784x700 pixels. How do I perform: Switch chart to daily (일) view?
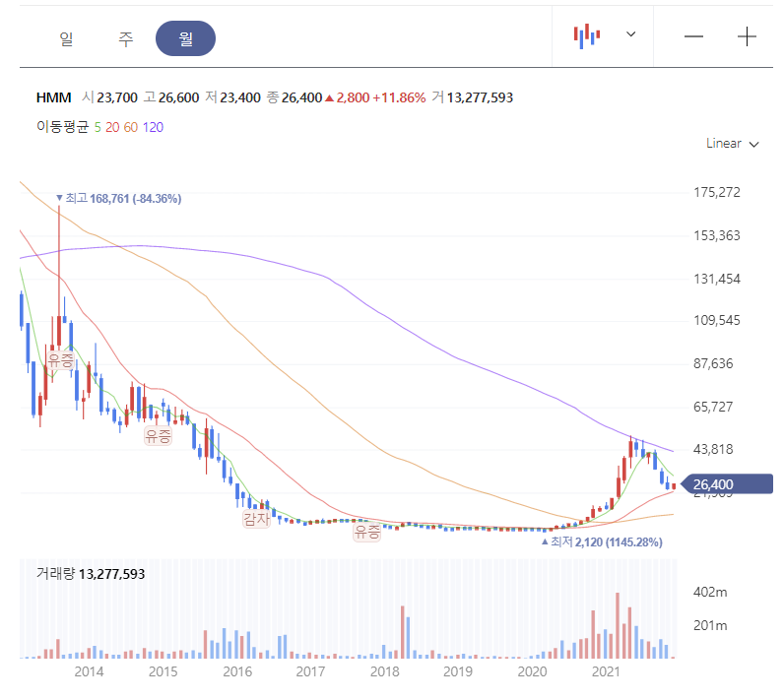(67, 38)
